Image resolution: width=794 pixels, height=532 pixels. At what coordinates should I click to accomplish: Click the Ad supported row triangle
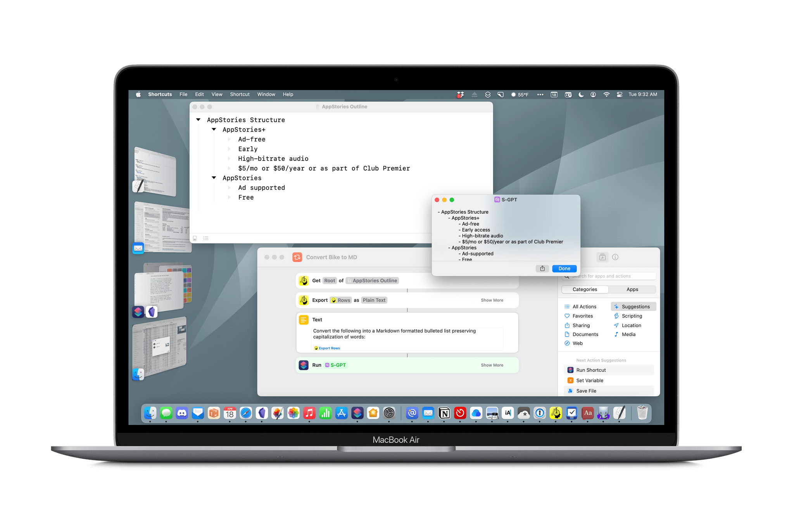[x=229, y=188]
